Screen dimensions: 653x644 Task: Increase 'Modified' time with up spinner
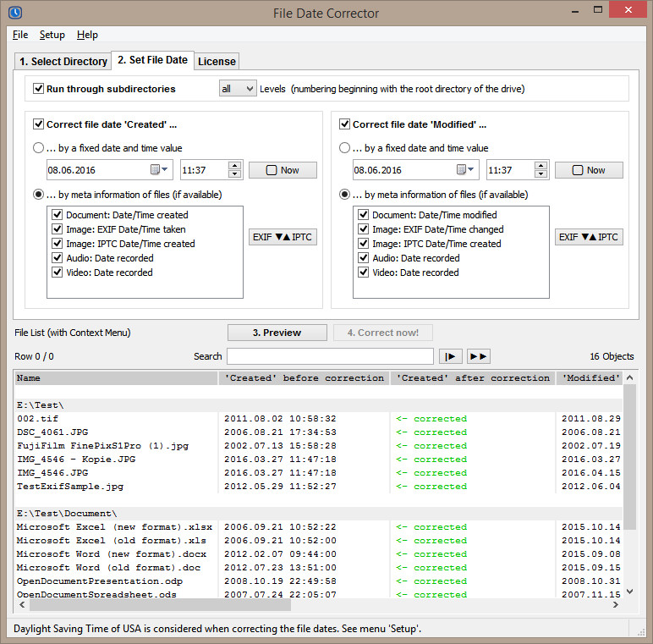click(x=541, y=165)
